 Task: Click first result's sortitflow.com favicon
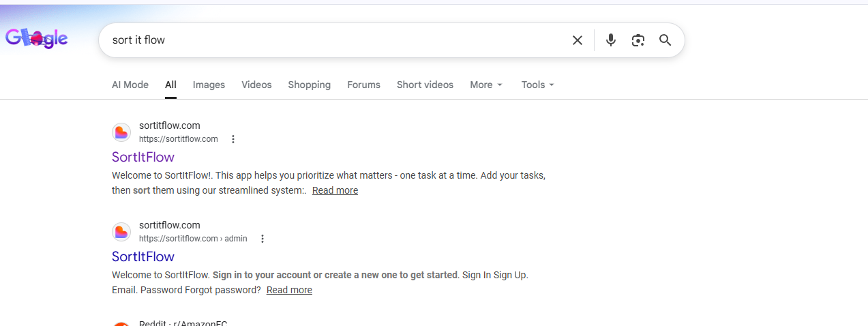pos(121,132)
